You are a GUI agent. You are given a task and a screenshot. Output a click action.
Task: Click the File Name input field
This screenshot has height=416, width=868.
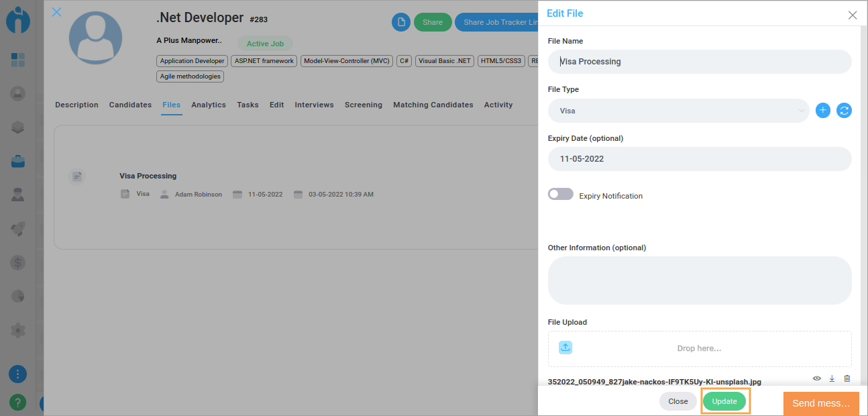click(699, 62)
